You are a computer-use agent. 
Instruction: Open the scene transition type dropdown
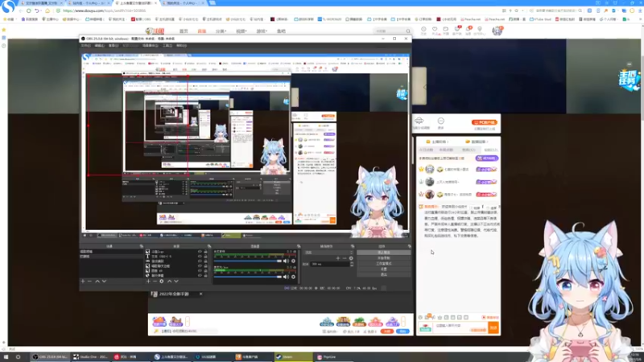[x=329, y=253]
